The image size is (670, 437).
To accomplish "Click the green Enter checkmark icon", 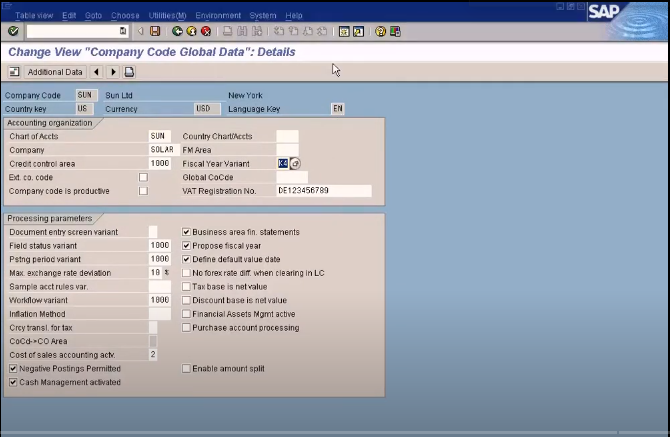I will pos(13,31).
